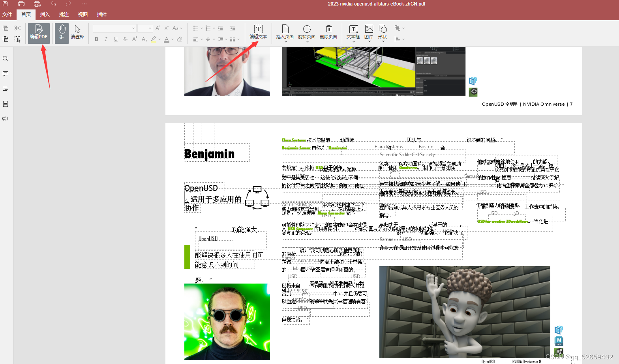This screenshot has width=619, height=364.
Task: Click the 3D character render image on page
Action: pos(465,312)
